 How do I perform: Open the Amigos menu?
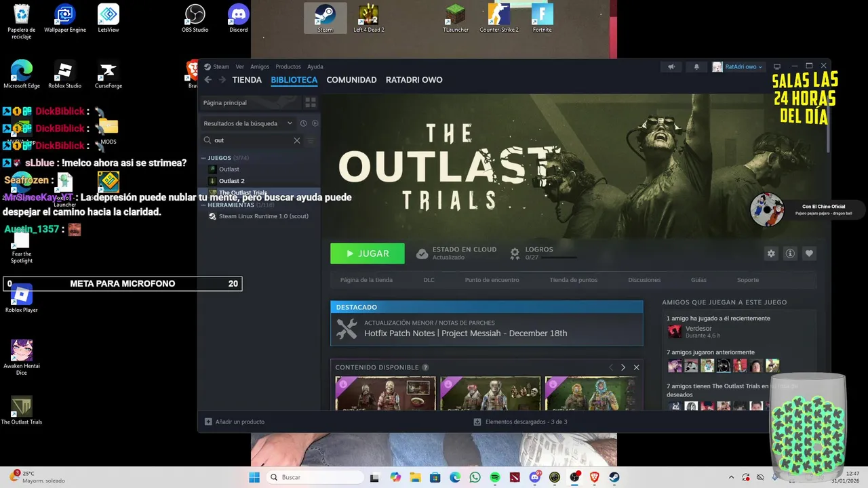click(x=260, y=66)
